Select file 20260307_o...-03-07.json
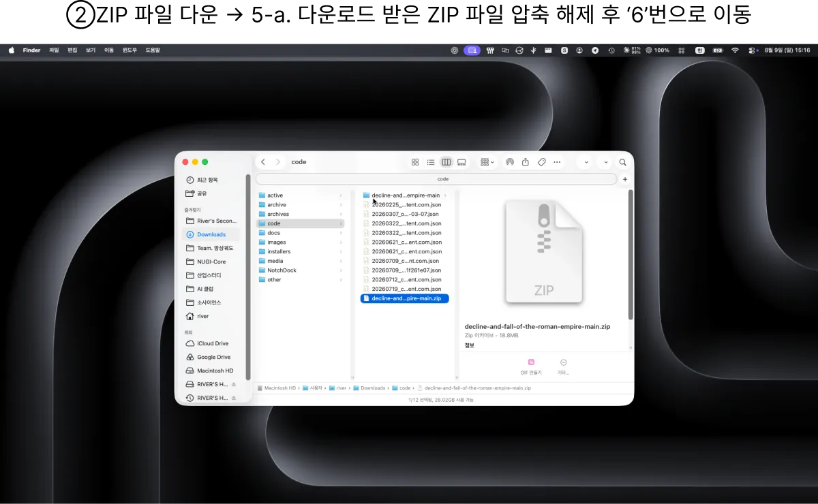 click(x=405, y=214)
